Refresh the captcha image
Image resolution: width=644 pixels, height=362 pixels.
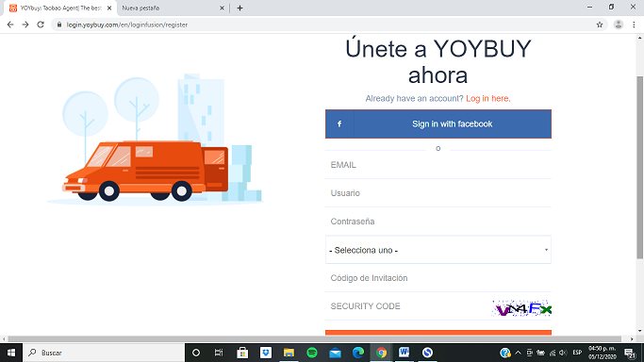(521, 308)
